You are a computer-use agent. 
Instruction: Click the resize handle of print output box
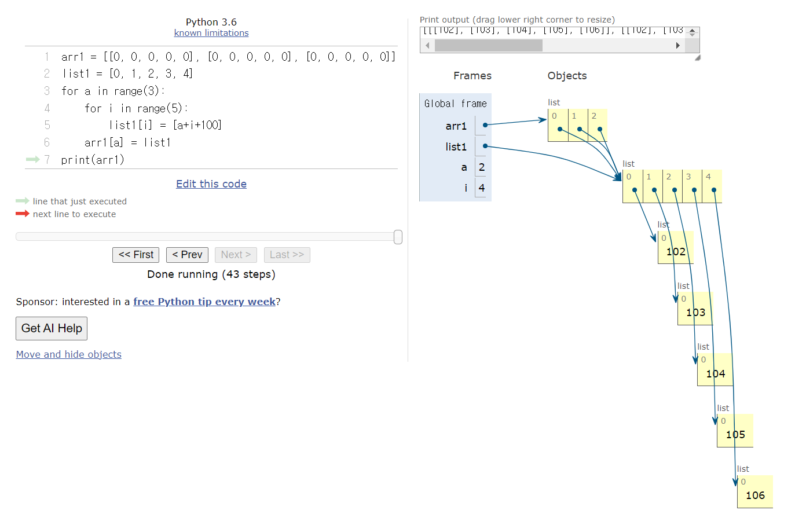tap(697, 57)
